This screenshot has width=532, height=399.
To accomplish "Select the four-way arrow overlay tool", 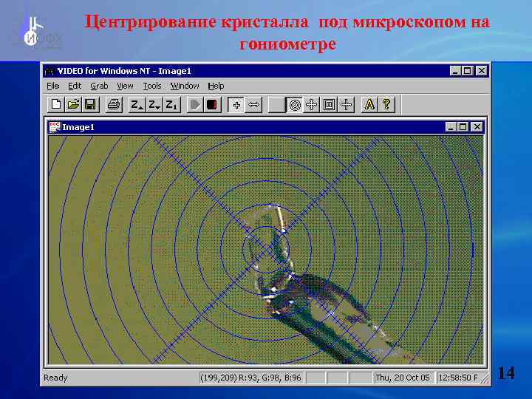I will click(312, 104).
